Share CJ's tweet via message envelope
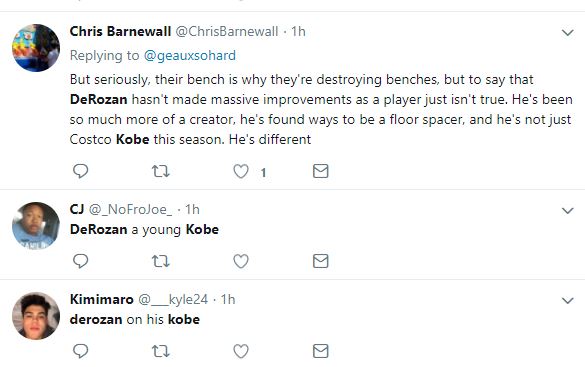Image resolution: width=585 pixels, height=367 pixels. (320, 261)
